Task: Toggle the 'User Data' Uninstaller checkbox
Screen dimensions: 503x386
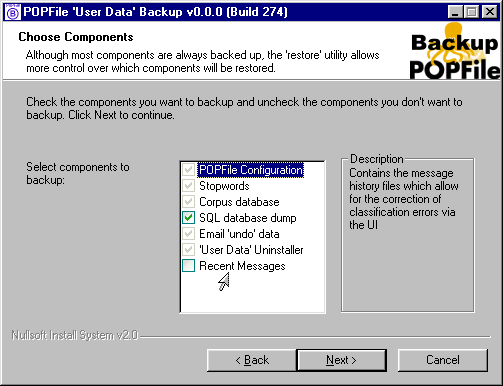Action: (188, 250)
